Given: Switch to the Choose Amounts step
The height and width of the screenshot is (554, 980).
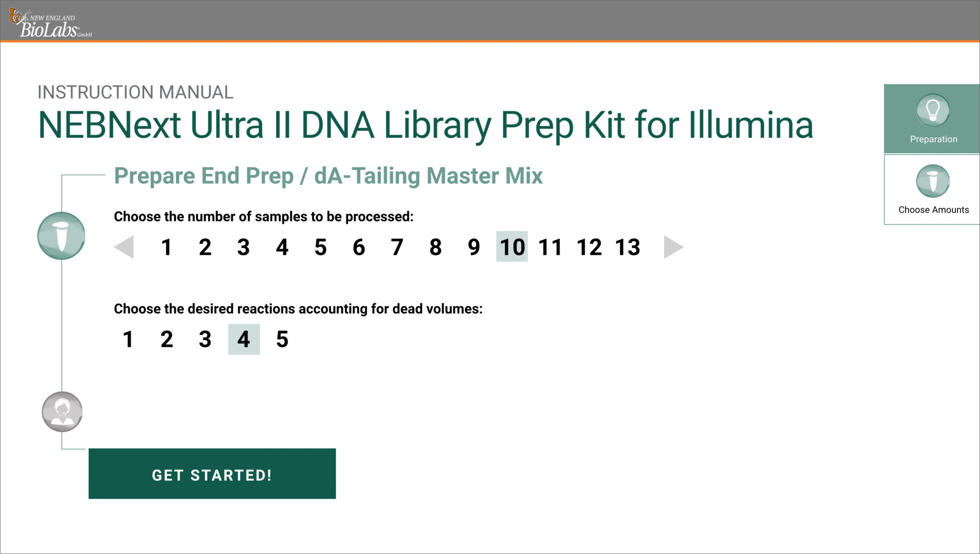Looking at the screenshot, I should pyautogui.click(x=931, y=190).
